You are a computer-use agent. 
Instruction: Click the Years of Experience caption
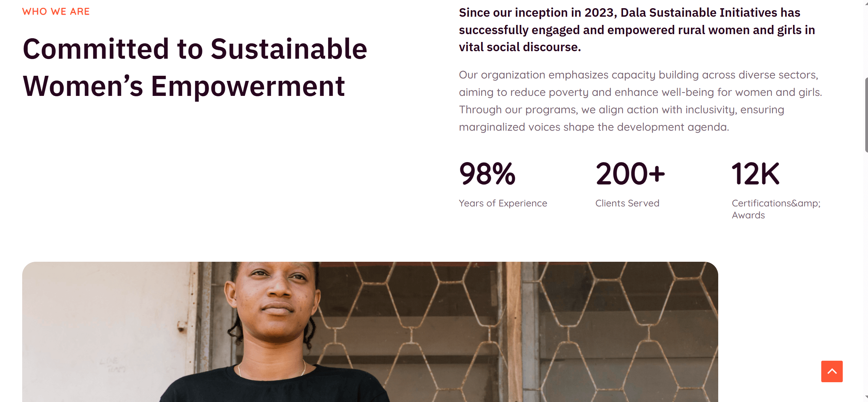pos(503,203)
